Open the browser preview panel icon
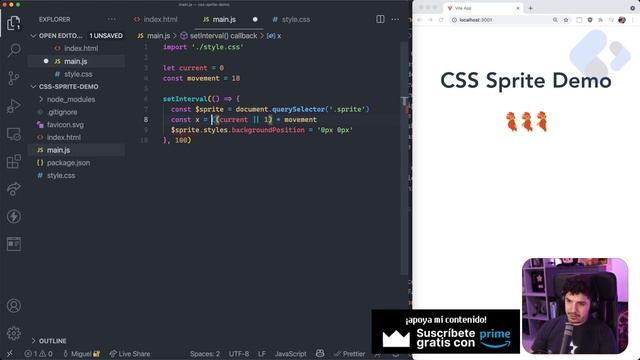The height and width of the screenshot is (360, 640). (13, 244)
